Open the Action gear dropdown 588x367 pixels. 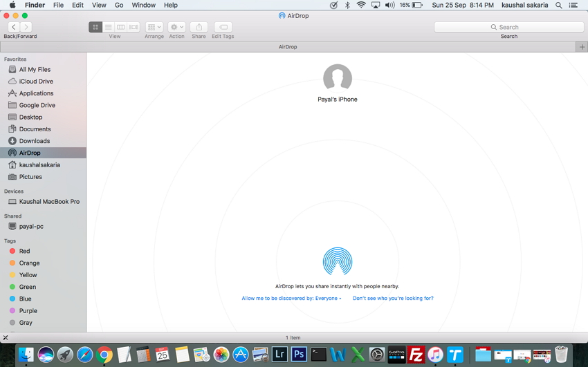click(176, 27)
